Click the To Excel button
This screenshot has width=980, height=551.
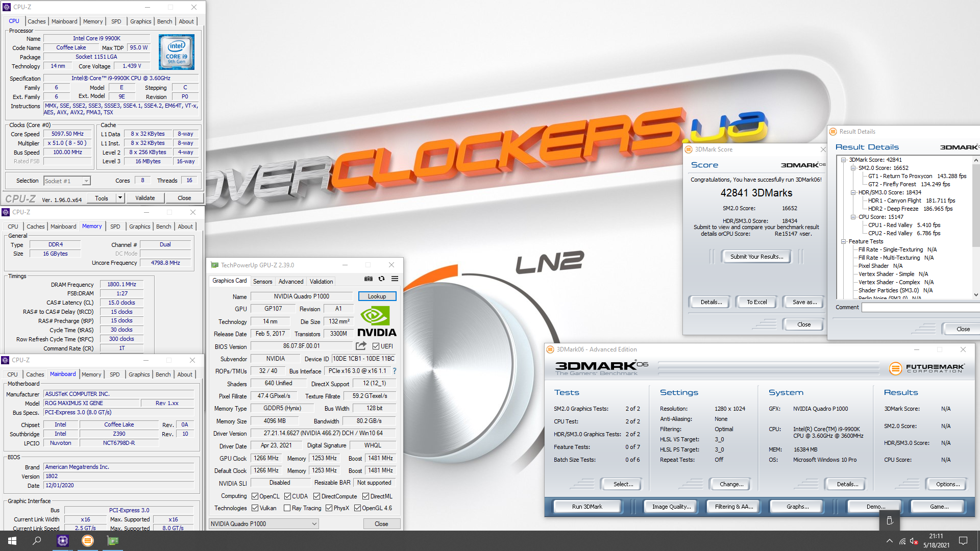click(x=756, y=302)
